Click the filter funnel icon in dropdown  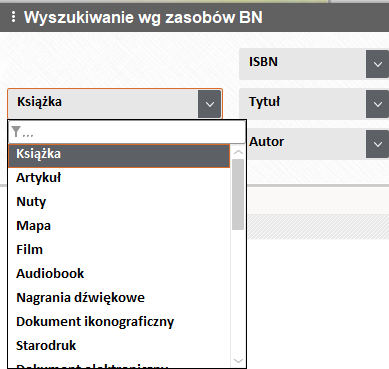(x=16, y=132)
